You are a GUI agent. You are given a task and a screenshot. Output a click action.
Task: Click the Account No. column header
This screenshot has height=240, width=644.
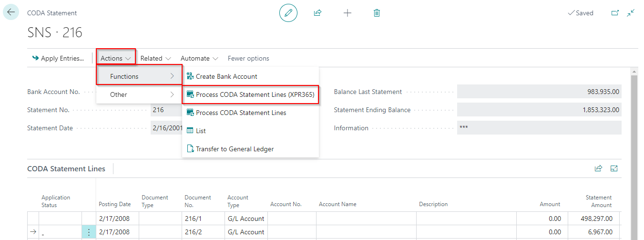[x=286, y=204]
